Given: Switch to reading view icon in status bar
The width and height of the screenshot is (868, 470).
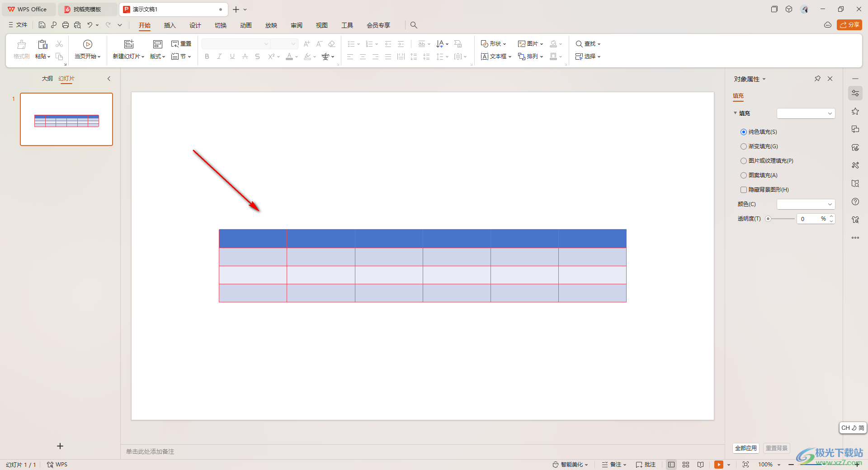Looking at the screenshot, I should (x=700, y=465).
